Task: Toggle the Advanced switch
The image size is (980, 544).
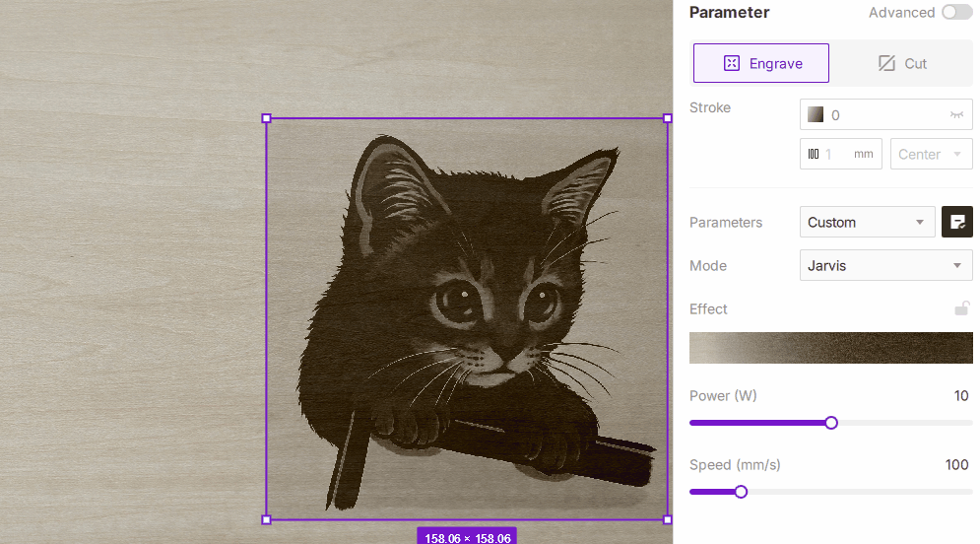Action: (x=955, y=13)
